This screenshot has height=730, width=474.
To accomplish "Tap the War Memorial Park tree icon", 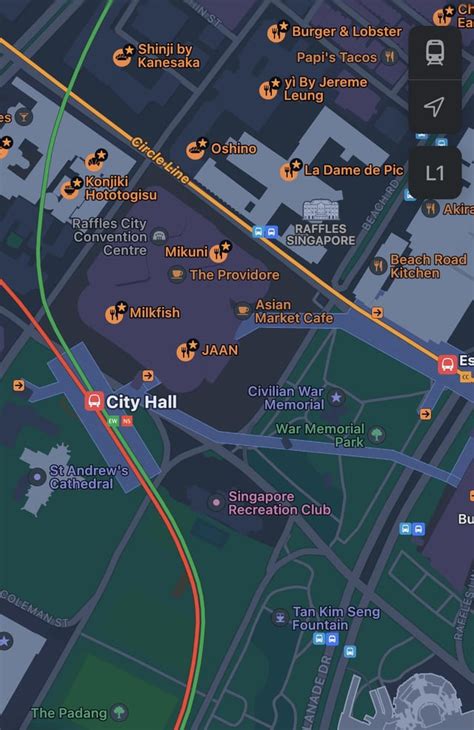I will (x=377, y=435).
